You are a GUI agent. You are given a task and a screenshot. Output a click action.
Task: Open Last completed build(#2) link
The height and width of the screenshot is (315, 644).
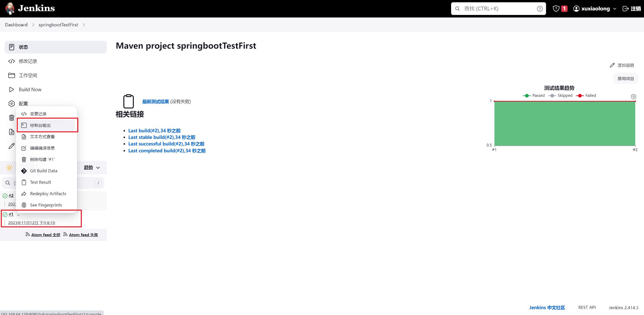(167, 151)
